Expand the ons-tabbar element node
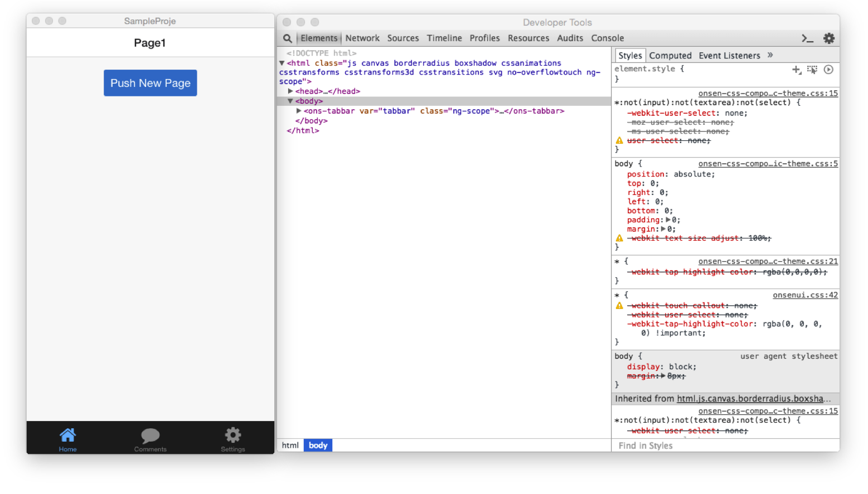 pyautogui.click(x=299, y=111)
